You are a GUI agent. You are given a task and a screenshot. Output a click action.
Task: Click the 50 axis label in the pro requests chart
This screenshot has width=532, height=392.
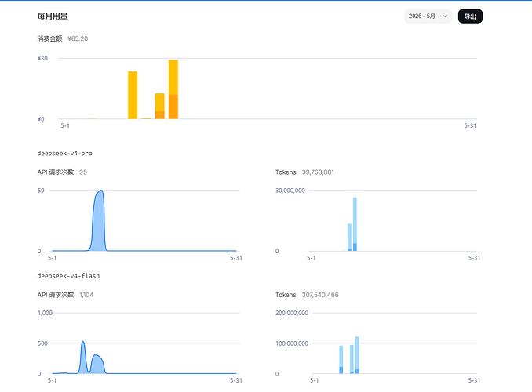pos(41,191)
